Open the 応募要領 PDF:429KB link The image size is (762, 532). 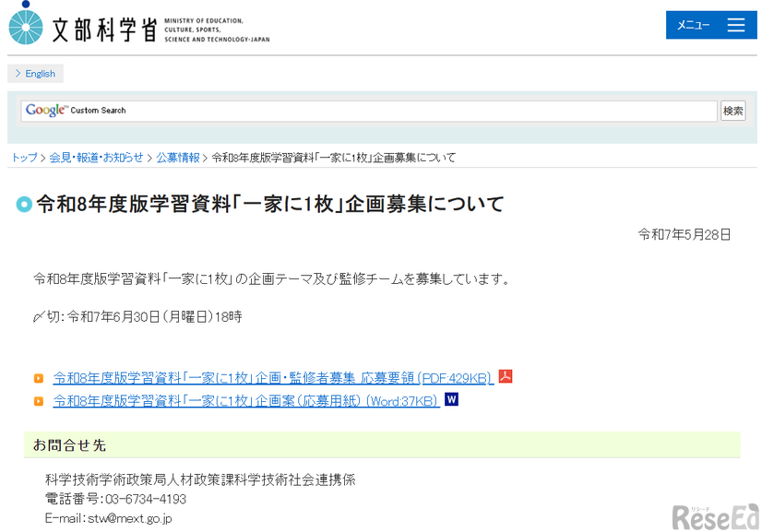pos(273,377)
